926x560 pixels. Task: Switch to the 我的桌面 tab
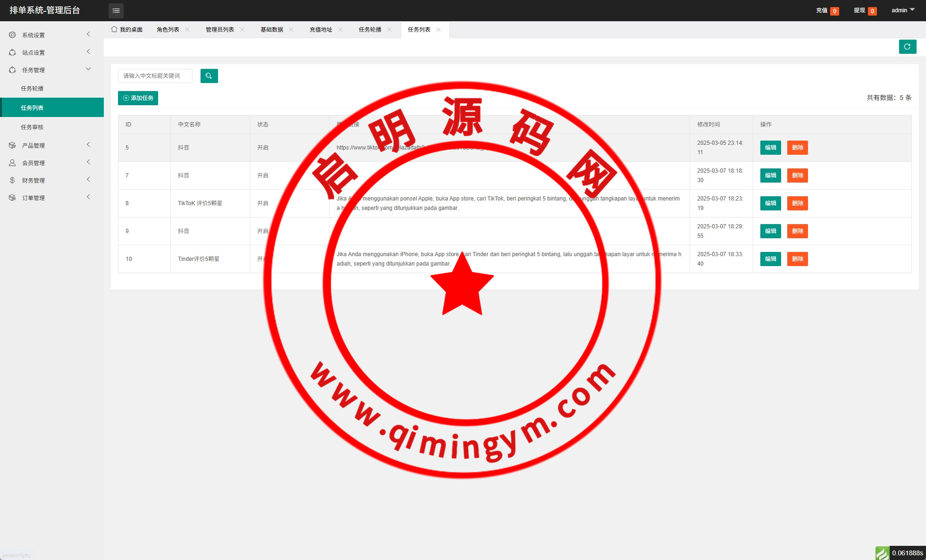pos(127,30)
